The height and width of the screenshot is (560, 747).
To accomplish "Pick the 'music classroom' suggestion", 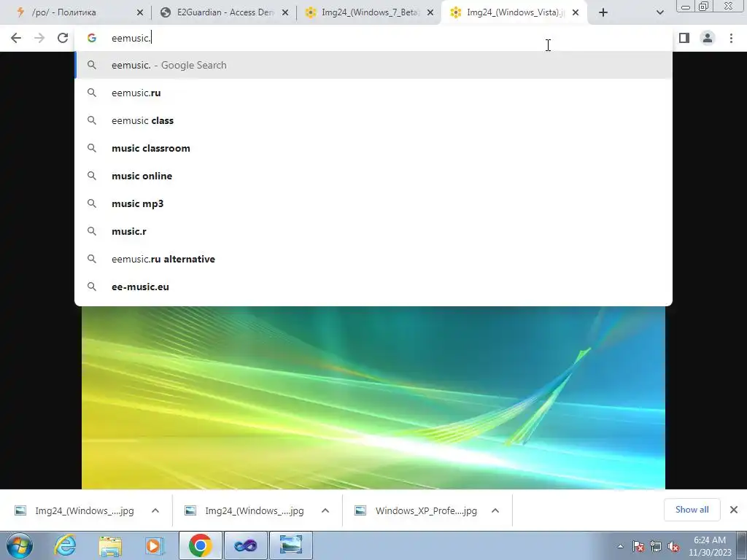I will click(373, 148).
